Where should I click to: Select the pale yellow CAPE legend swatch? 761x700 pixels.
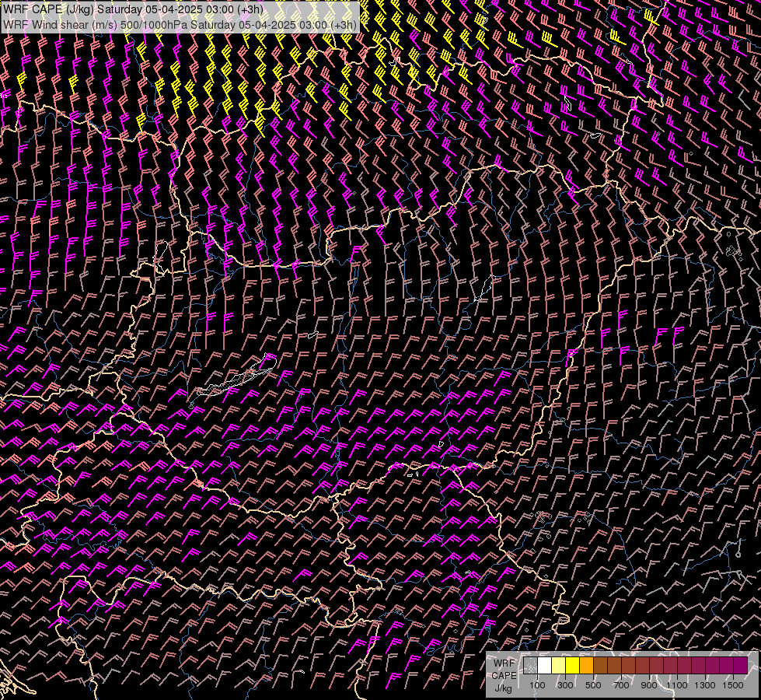(x=559, y=666)
